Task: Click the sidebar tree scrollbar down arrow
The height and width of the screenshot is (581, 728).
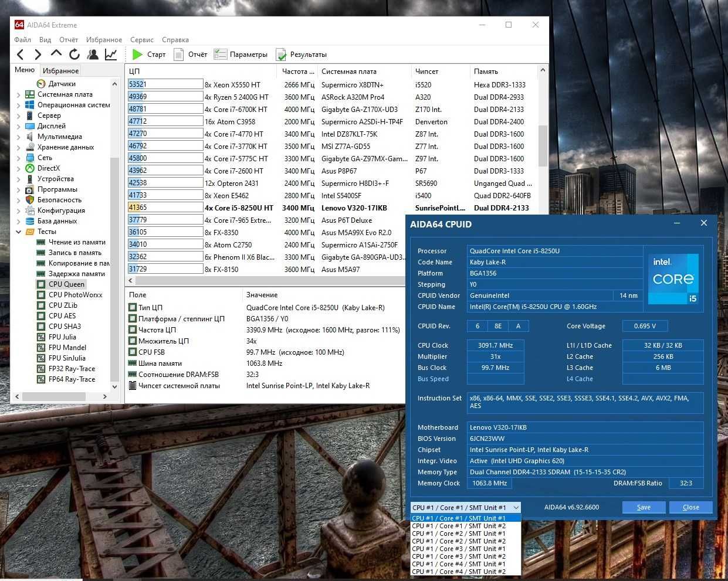Action: pos(115,386)
